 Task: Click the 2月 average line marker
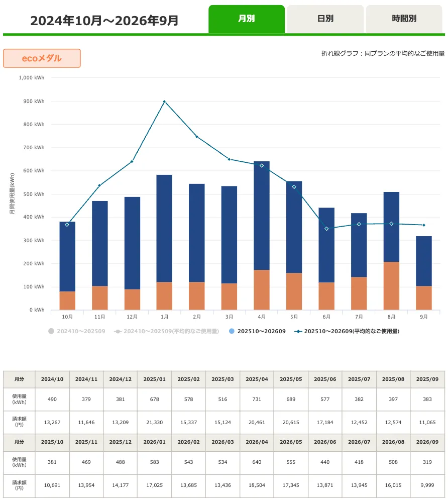click(x=196, y=137)
